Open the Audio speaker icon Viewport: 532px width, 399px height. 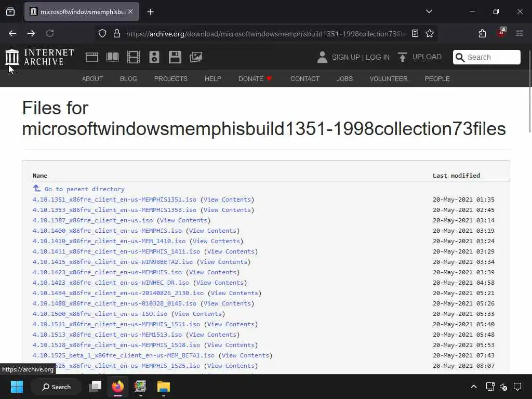(154, 57)
